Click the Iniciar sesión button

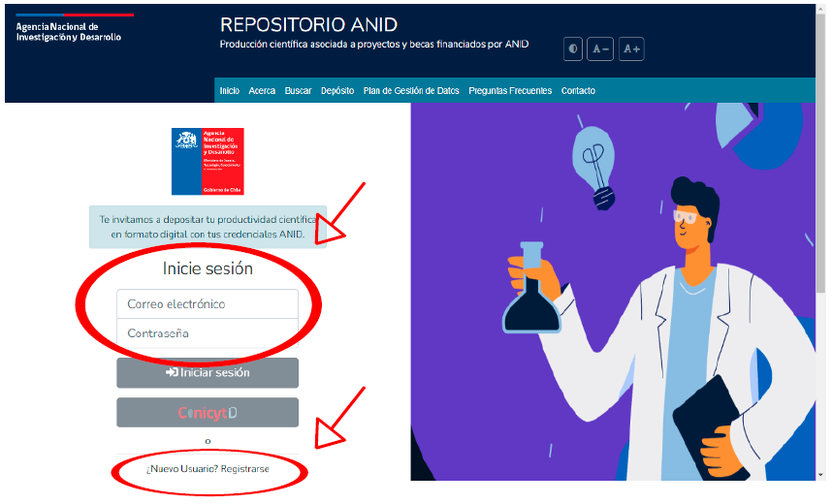click(208, 372)
